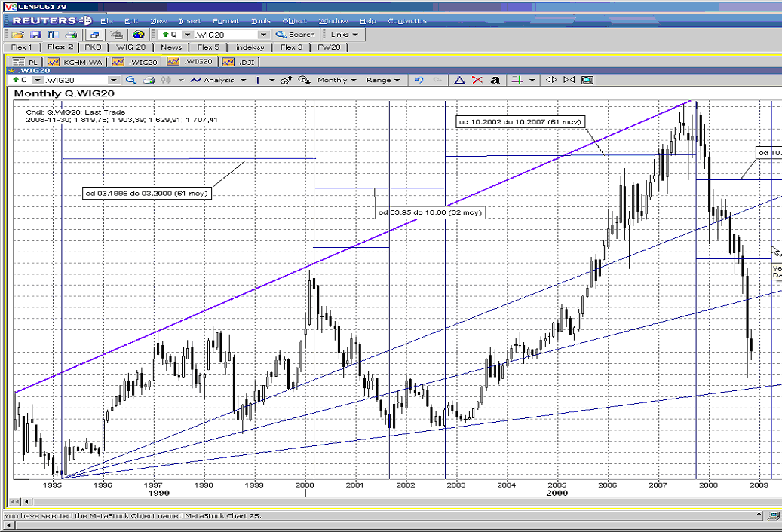Open the Insert menu
This screenshot has height=532, width=782.
tap(190, 21)
